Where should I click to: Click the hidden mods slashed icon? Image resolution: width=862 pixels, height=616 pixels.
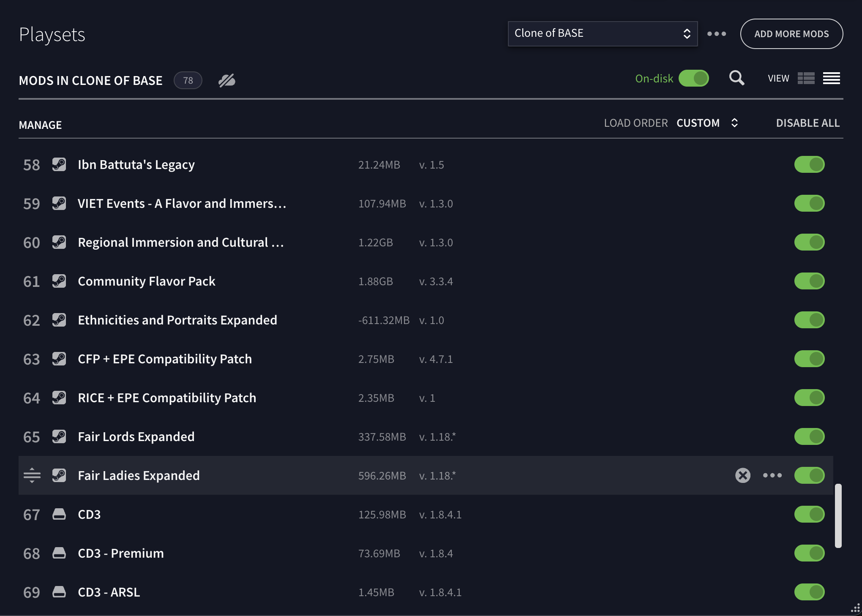[227, 80]
